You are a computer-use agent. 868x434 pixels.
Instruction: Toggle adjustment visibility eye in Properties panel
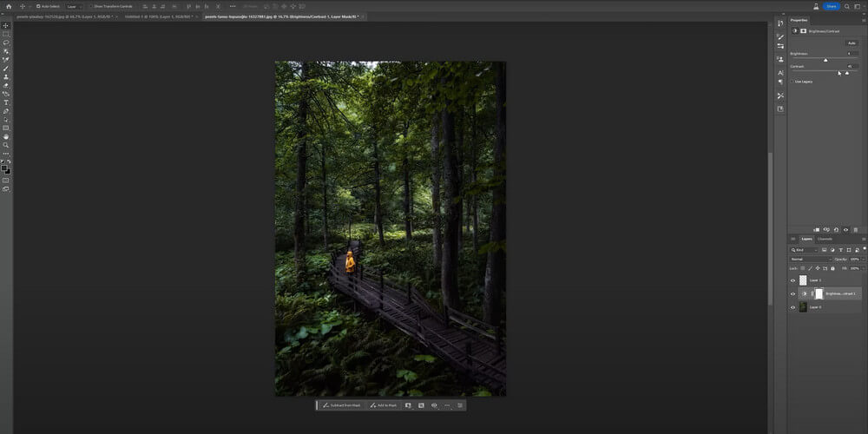point(845,230)
